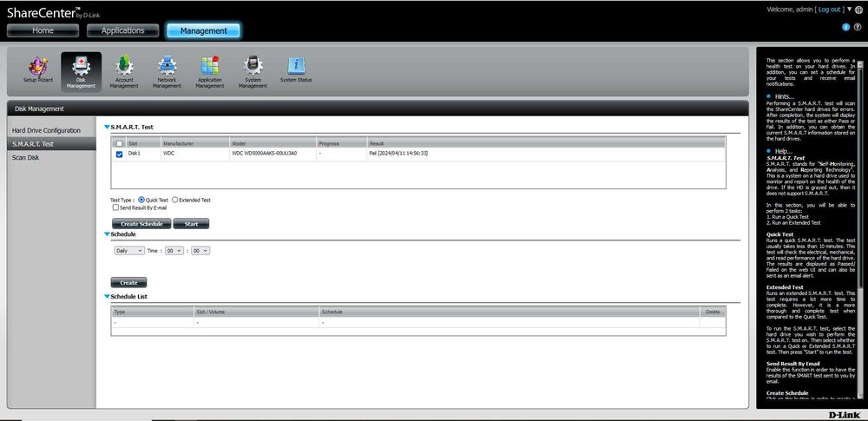
Task: Click the Create button under Schedule
Action: point(129,282)
